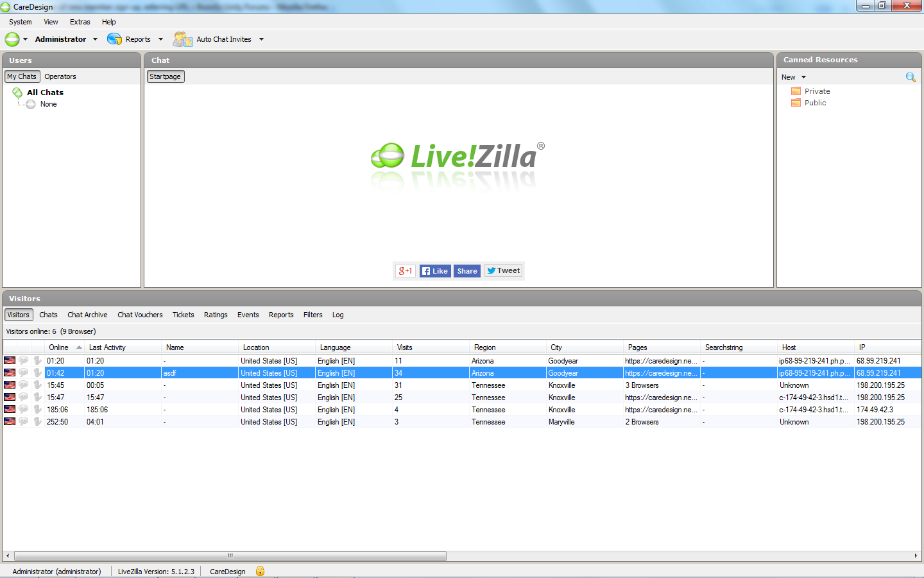Expand the Auto Chat Invites dropdown arrow
The height and width of the screenshot is (578, 924).
tap(261, 39)
